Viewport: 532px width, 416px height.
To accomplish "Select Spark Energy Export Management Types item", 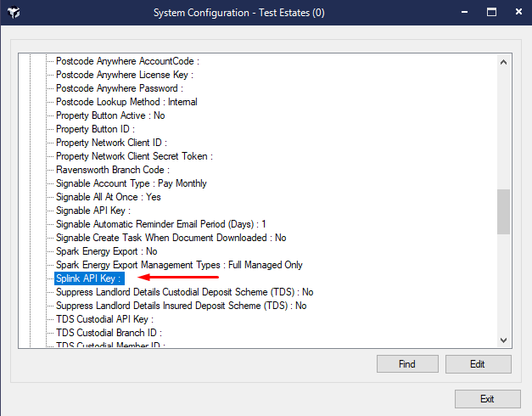I will point(178,265).
